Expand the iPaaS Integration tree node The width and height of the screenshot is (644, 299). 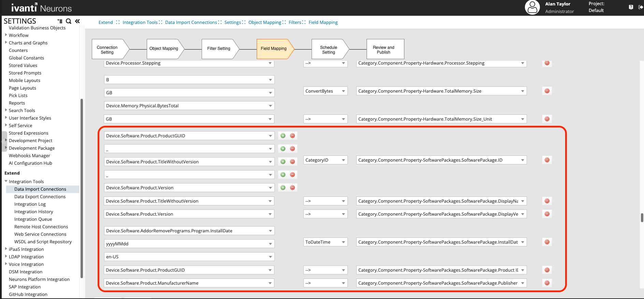(x=6, y=249)
